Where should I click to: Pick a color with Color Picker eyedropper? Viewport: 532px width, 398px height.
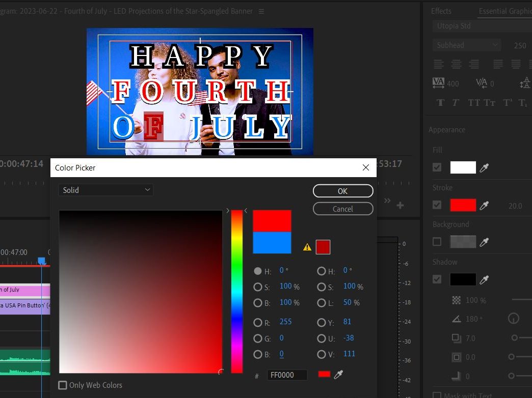338,374
